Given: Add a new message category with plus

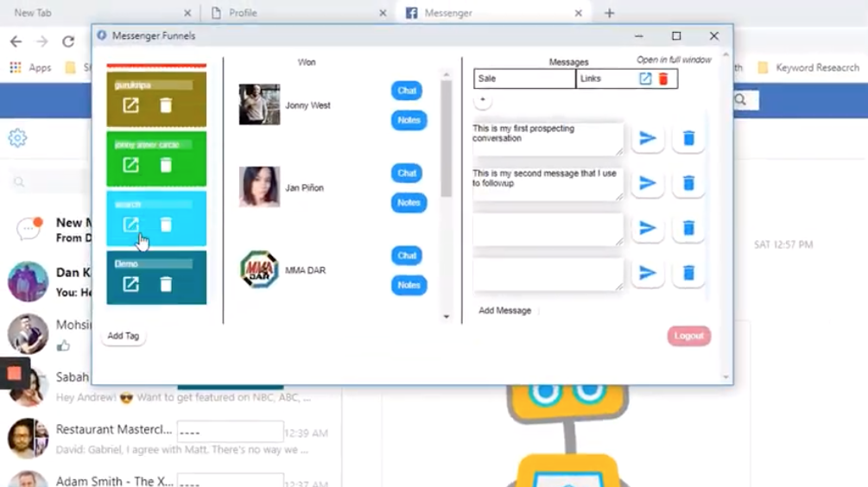Looking at the screenshot, I should (483, 100).
